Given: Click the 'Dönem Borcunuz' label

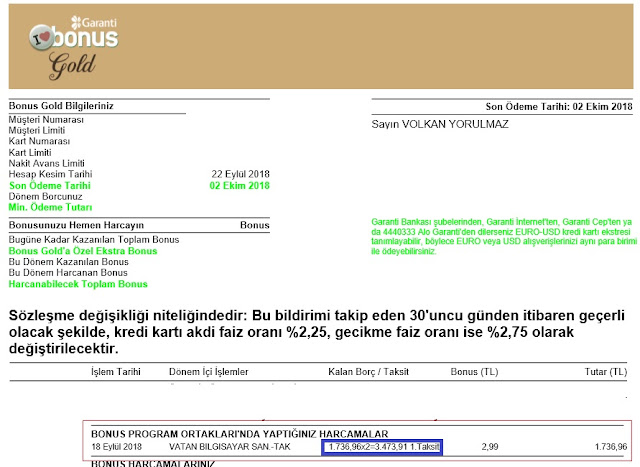Looking at the screenshot, I should [45, 196].
